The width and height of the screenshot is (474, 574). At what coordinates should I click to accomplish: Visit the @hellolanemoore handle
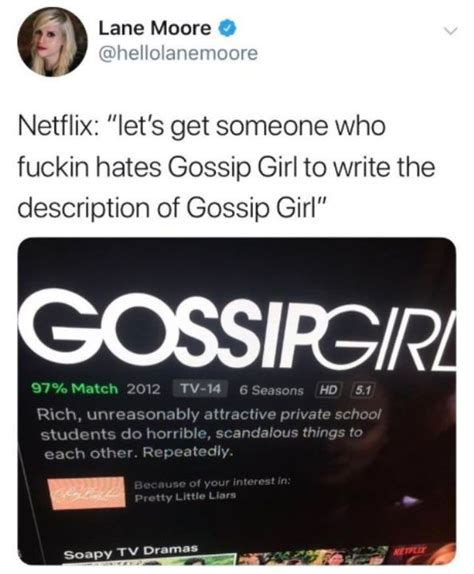point(178,53)
